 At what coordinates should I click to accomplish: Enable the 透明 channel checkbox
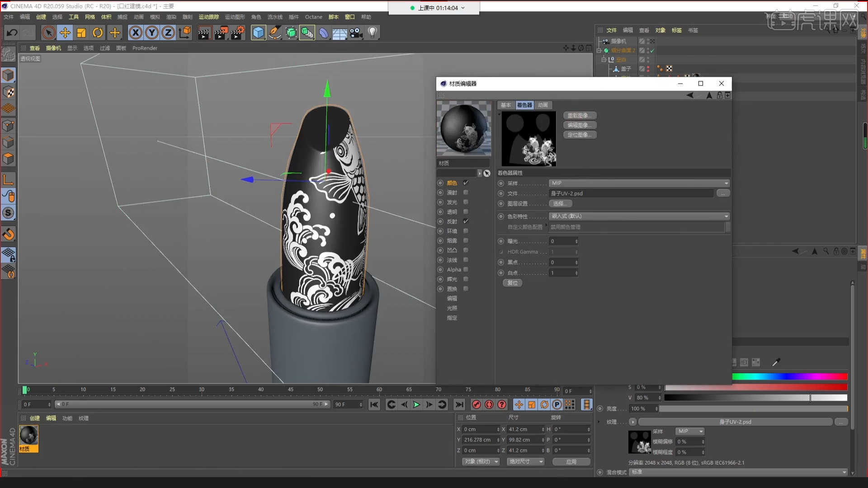click(466, 211)
